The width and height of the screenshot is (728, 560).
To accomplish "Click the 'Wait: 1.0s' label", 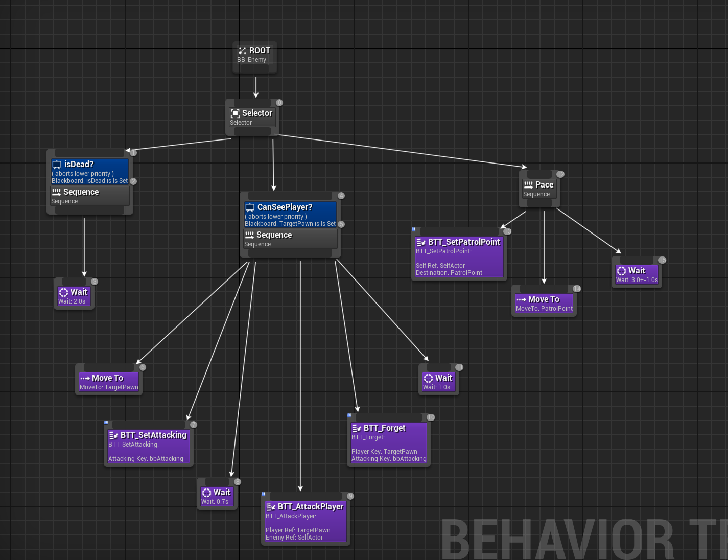I will point(436,387).
